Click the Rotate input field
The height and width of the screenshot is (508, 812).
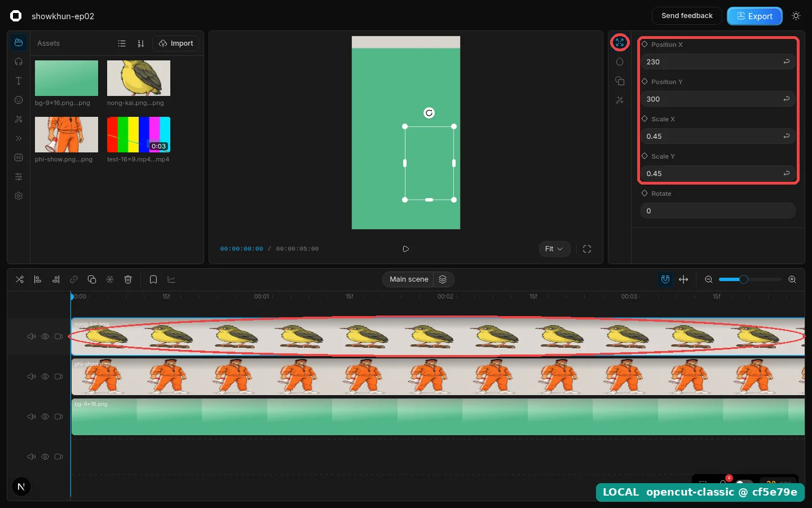click(x=718, y=211)
